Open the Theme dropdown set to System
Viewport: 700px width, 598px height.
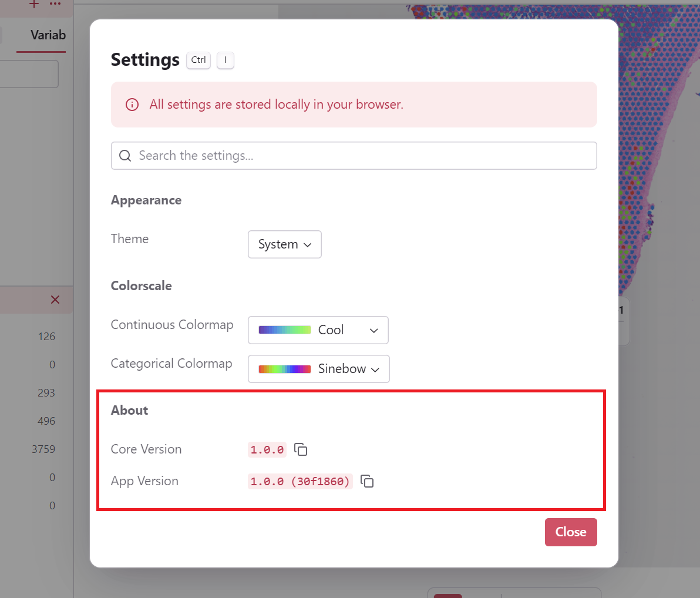284,244
